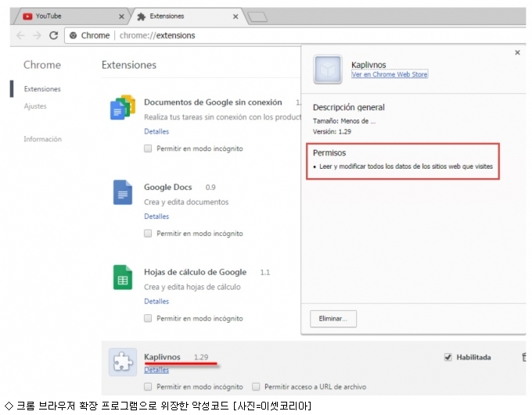Open Detalles for Hojas de cálculo de Google
Viewport: 532px width, 415px height.
tap(156, 301)
